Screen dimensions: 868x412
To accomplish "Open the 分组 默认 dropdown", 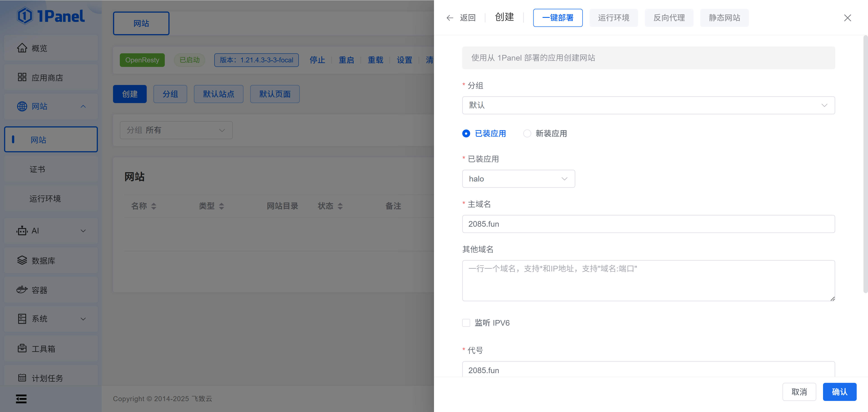I will (648, 106).
